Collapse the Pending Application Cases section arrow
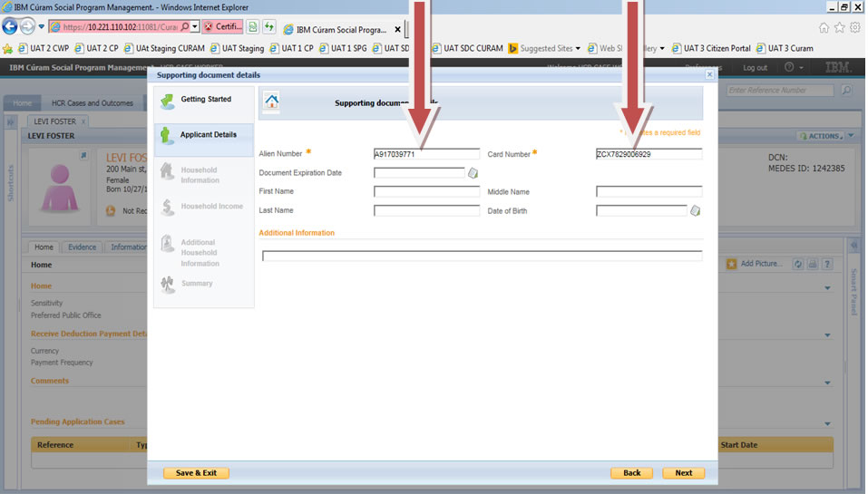 click(x=827, y=423)
